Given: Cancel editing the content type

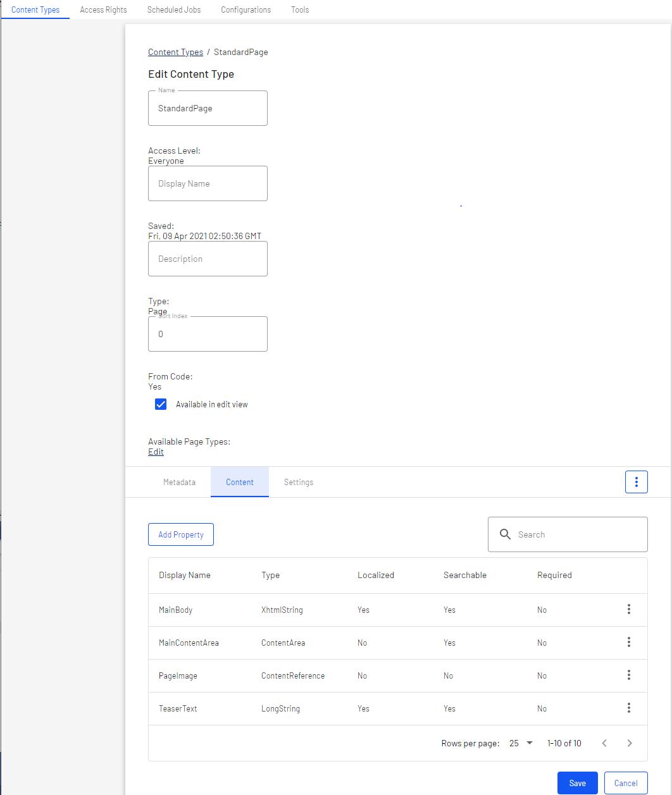Looking at the screenshot, I should click(626, 783).
